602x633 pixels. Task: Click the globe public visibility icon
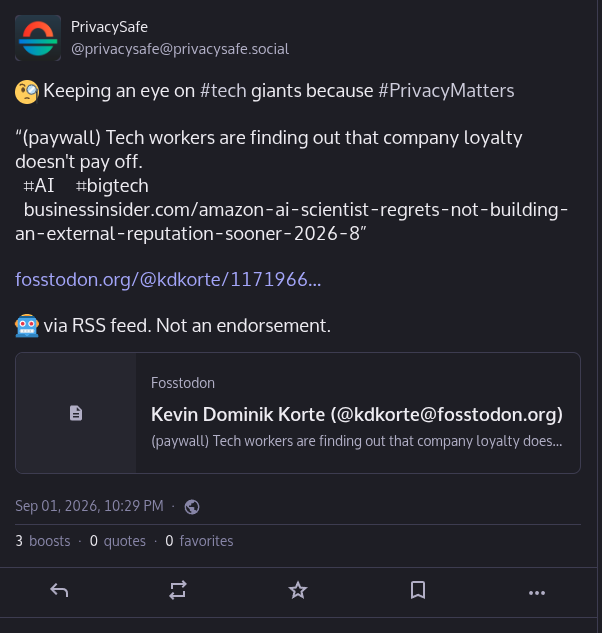[x=192, y=507]
